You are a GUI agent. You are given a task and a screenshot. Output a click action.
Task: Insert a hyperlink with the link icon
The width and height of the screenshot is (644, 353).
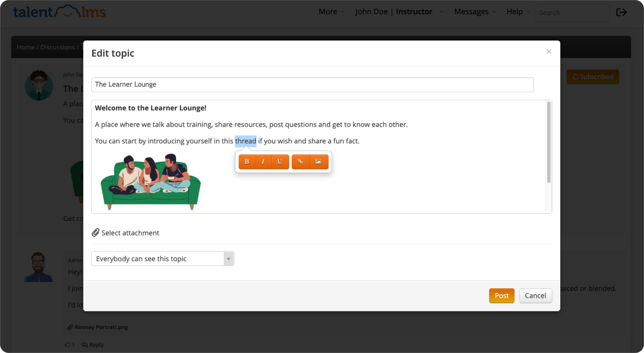(x=300, y=161)
